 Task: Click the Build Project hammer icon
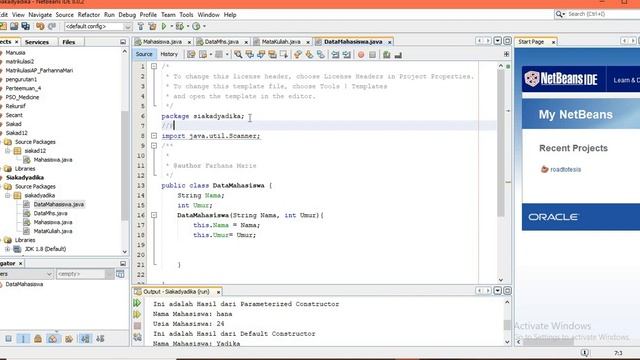[x=140, y=26]
